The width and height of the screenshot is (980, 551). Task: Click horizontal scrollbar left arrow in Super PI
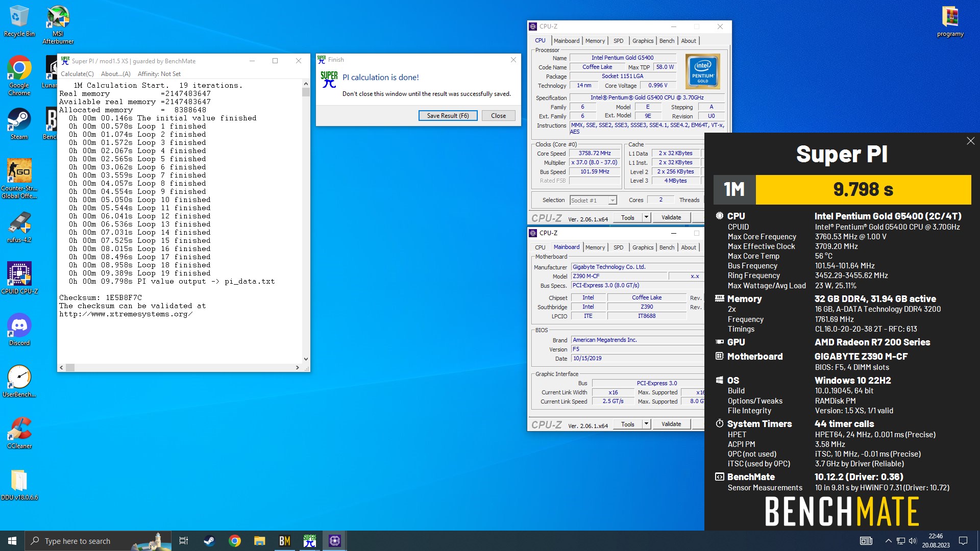(x=62, y=367)
